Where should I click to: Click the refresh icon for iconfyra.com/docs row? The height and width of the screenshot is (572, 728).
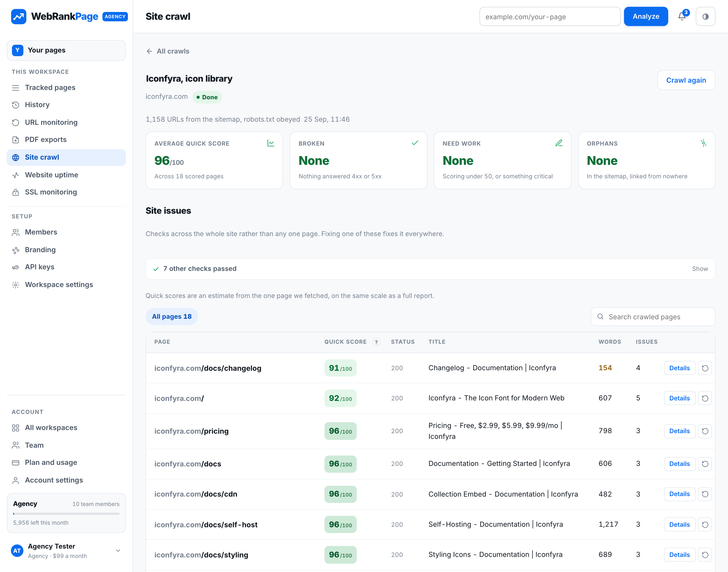click(705, 464)
